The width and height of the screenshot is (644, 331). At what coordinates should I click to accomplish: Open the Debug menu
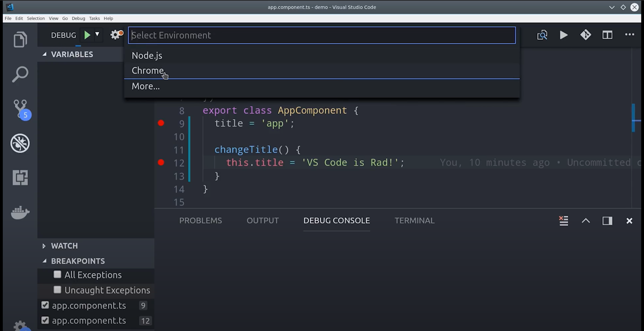coord(78,18)
